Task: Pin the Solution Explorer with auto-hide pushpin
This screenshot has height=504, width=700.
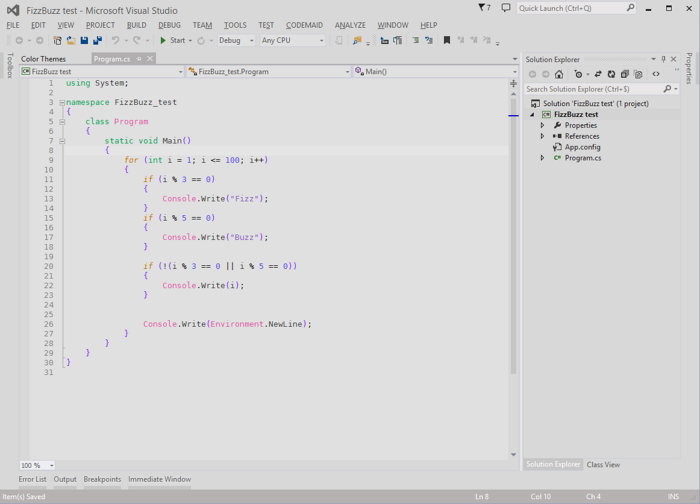Action: coord(663,59)
